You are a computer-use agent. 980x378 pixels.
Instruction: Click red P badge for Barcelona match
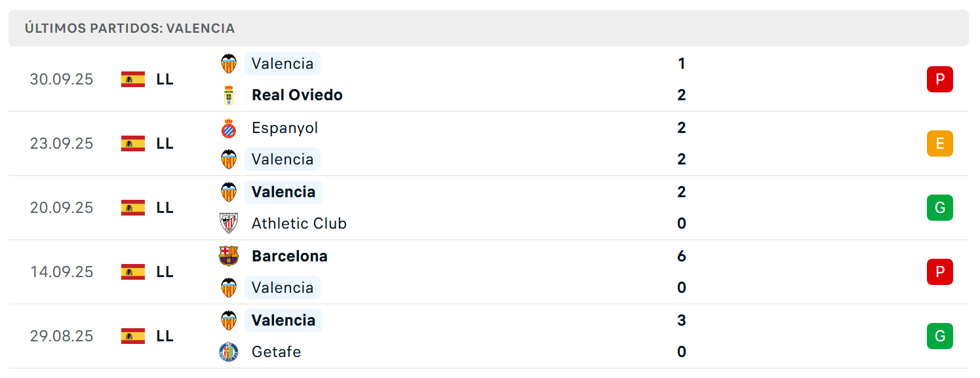(939, 272)
